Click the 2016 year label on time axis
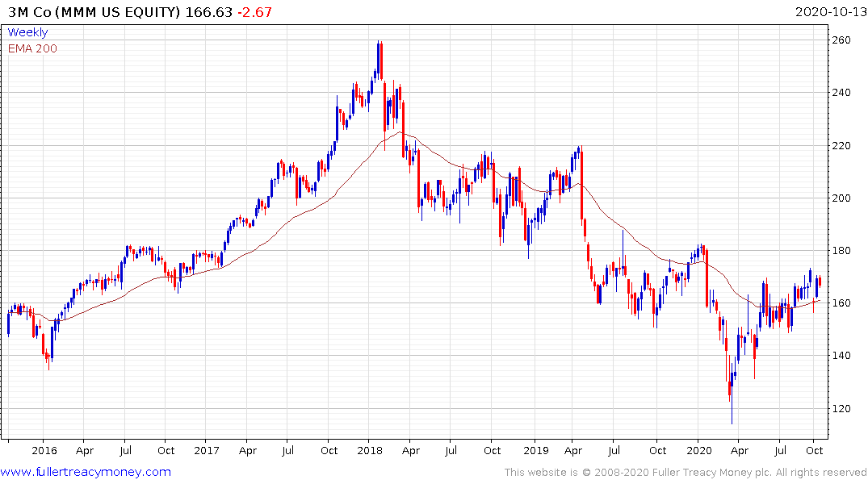The height and width of the screenshot is (484, 868). [44, 450]
